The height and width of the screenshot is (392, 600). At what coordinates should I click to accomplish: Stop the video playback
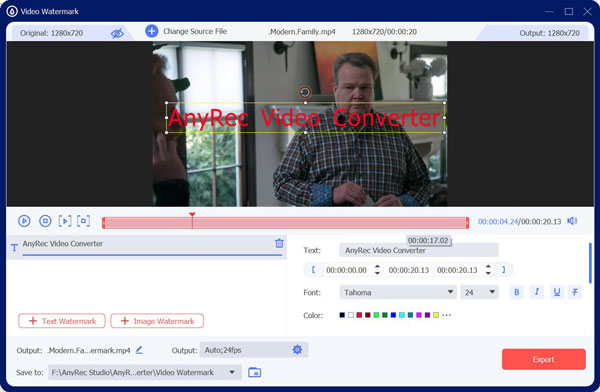pyautogui.click(x=45, y=221)
